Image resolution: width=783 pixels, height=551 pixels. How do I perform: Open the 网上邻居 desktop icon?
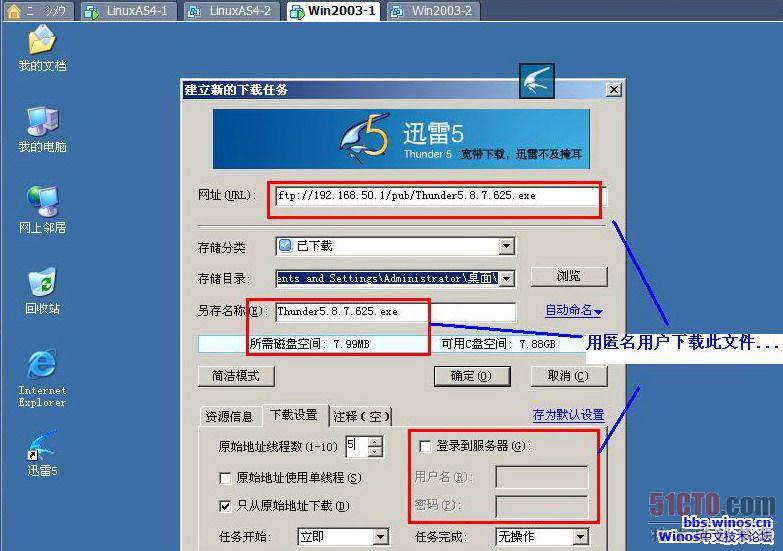pos(42,210)
